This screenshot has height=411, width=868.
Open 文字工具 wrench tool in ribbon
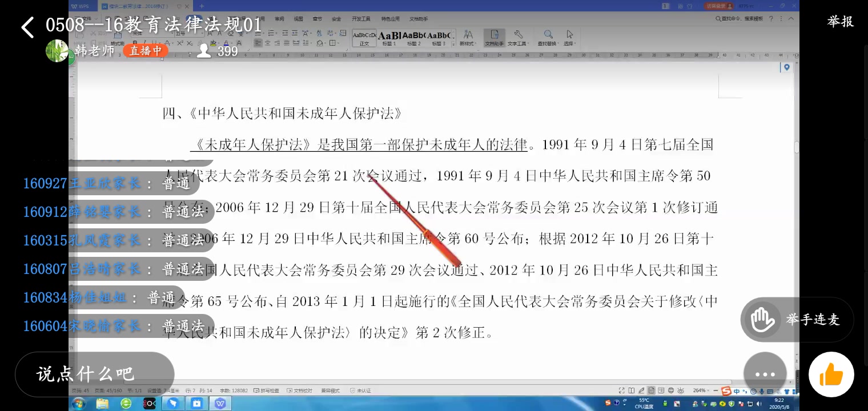pyautogui.click(x=519, y=38)
